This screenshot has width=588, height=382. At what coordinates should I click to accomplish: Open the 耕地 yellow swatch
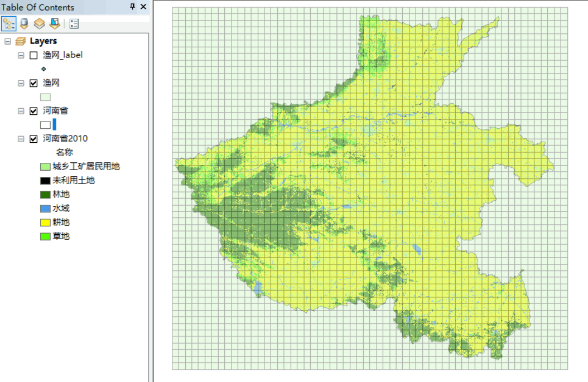(x=45, y=223)
